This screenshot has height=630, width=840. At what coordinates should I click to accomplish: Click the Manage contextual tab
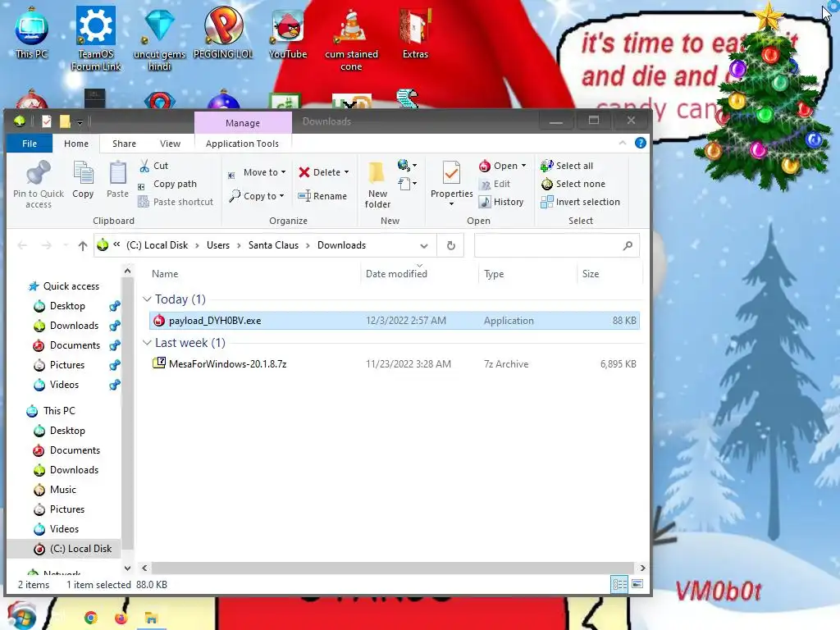point(243,123)
